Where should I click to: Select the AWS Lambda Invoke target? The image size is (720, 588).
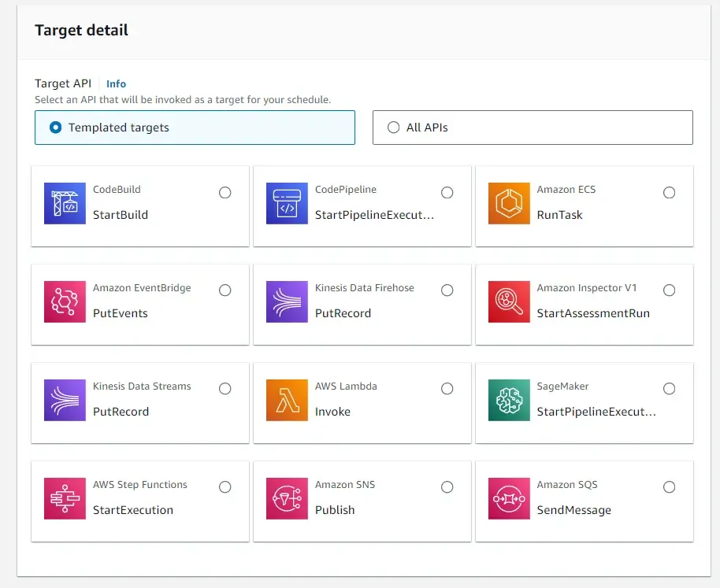[x=447, y=389]
